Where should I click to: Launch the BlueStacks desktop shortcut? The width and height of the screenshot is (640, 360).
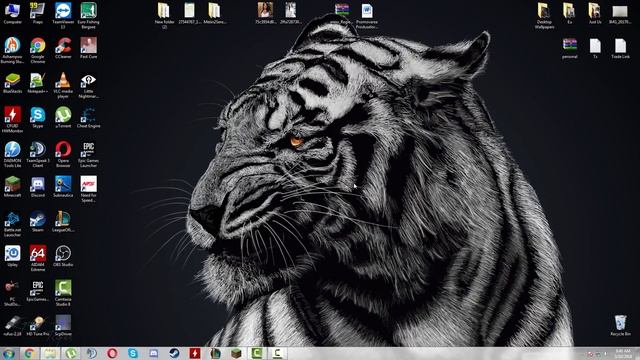[12, 83]
